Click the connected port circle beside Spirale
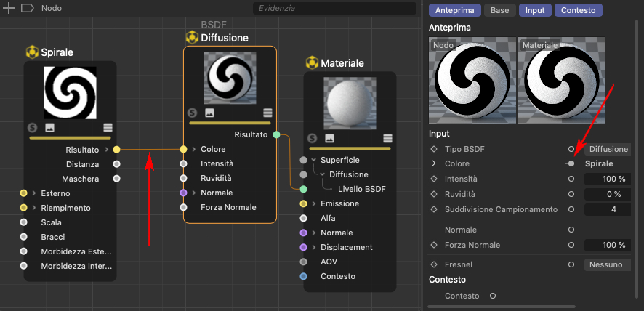Viewport: 644px width, 311px height. coord(571,163)
